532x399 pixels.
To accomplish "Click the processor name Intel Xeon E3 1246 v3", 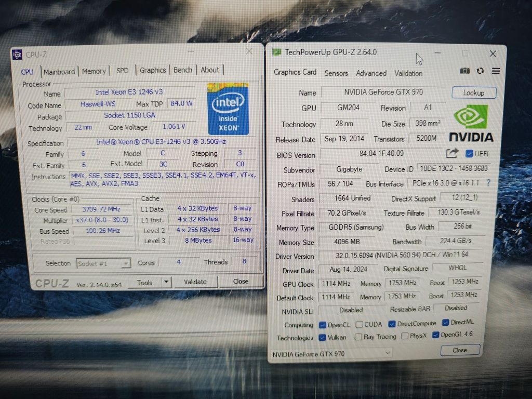I will [129, 92].
